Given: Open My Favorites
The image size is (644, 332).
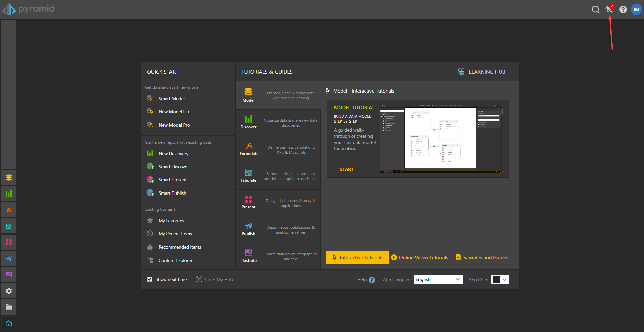Looking at the screenshot, I should pyautogui.click(x=171, y=221).
